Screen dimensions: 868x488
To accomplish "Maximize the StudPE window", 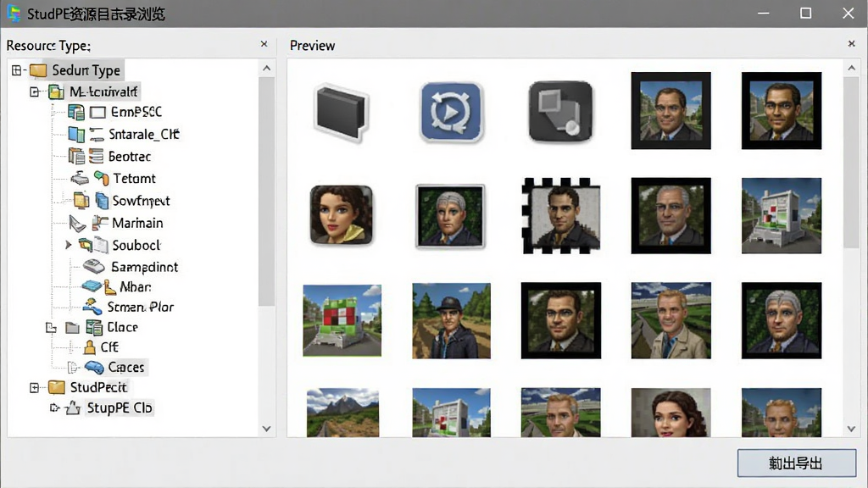I will coord(806,14).
